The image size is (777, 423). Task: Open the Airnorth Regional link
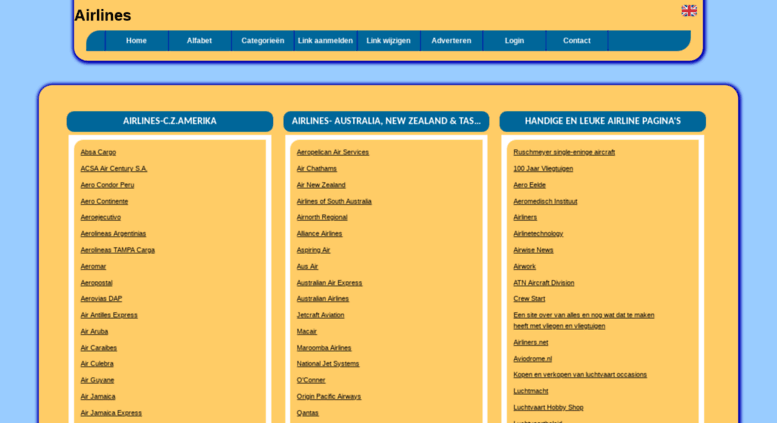(x=322, y=217)
